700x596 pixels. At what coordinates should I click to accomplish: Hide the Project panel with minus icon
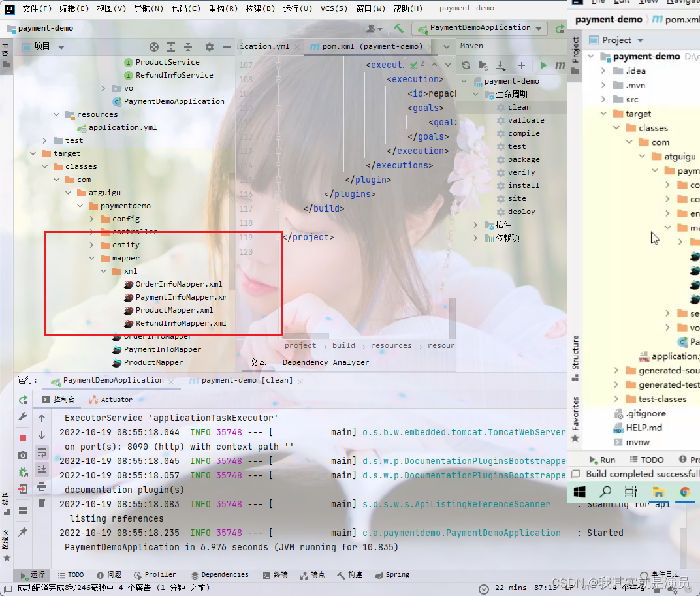(x=227, y=47)
